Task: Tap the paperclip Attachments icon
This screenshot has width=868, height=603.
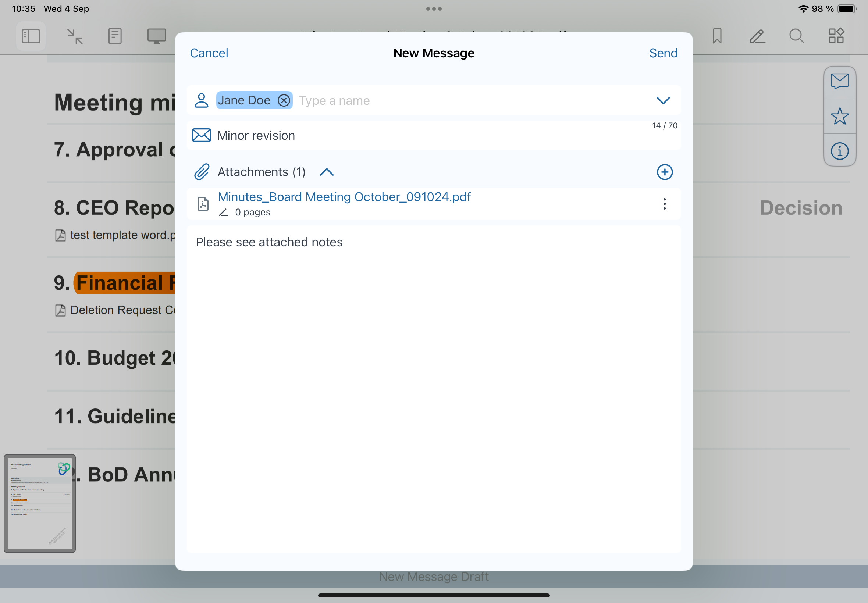Action: [202, 172]
